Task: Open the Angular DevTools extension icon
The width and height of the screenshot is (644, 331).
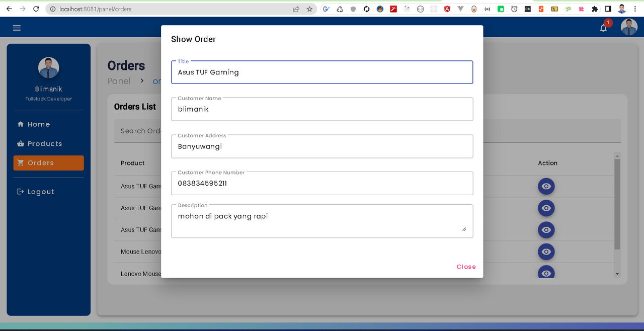Action: point(447,9)
